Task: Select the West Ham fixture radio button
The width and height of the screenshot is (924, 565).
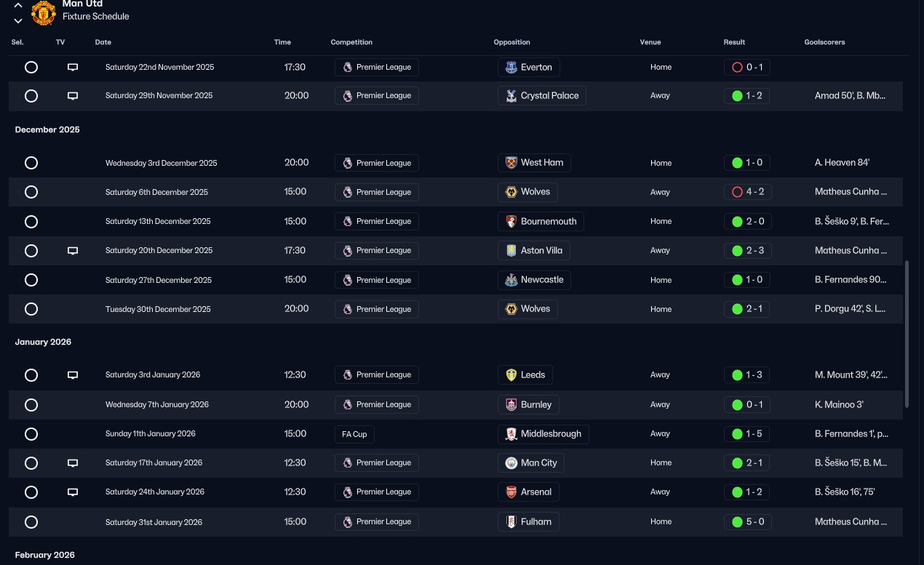Action: [31, 163]
